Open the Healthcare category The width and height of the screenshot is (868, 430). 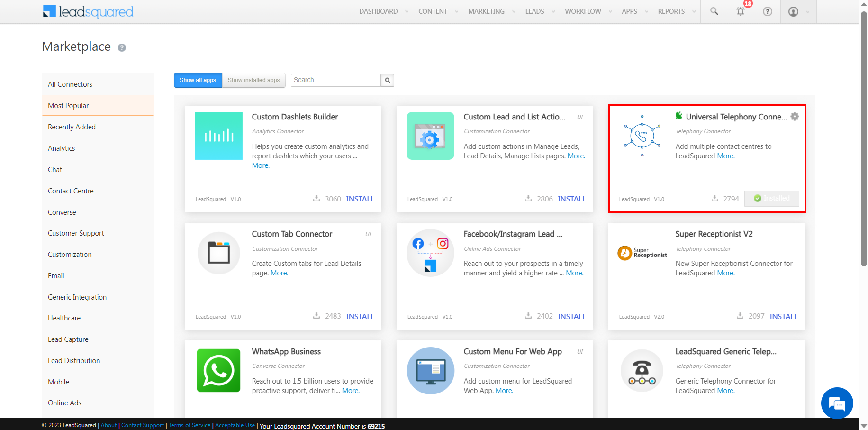click(98, 318)
